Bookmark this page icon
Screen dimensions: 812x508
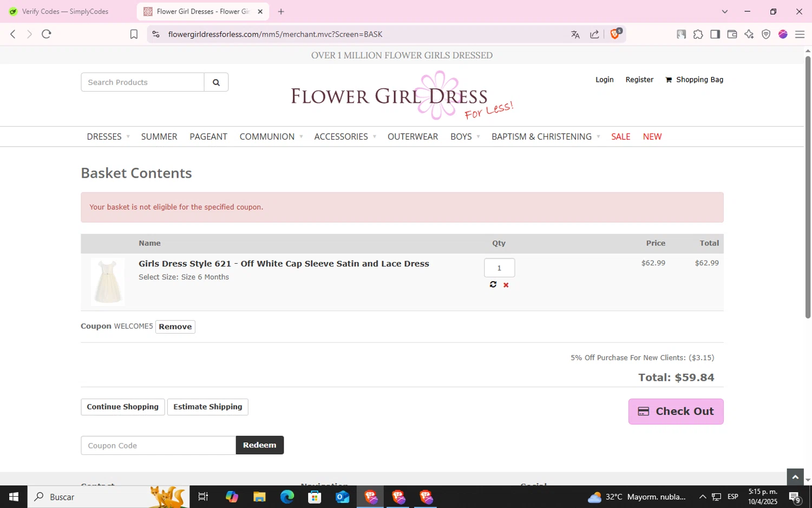(134, 34)
